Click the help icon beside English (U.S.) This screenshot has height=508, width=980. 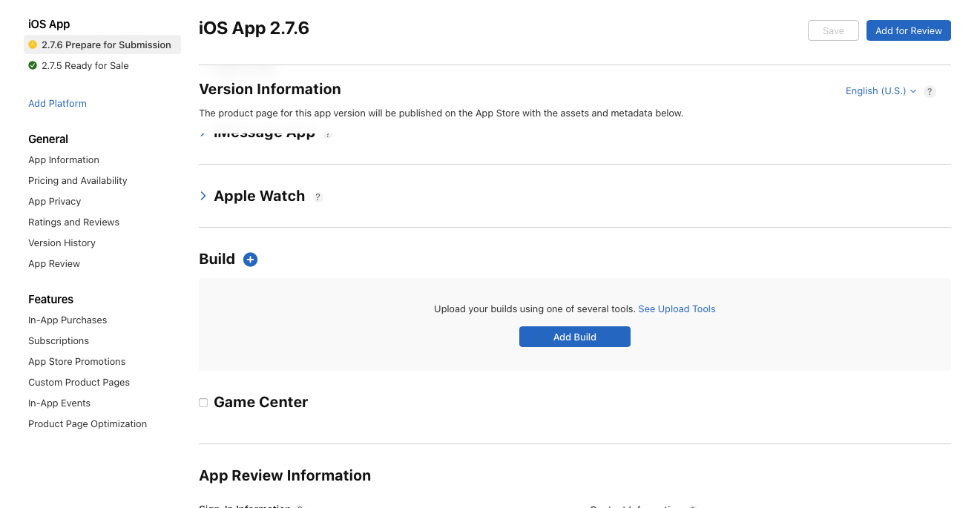click(x=930, y=91)
